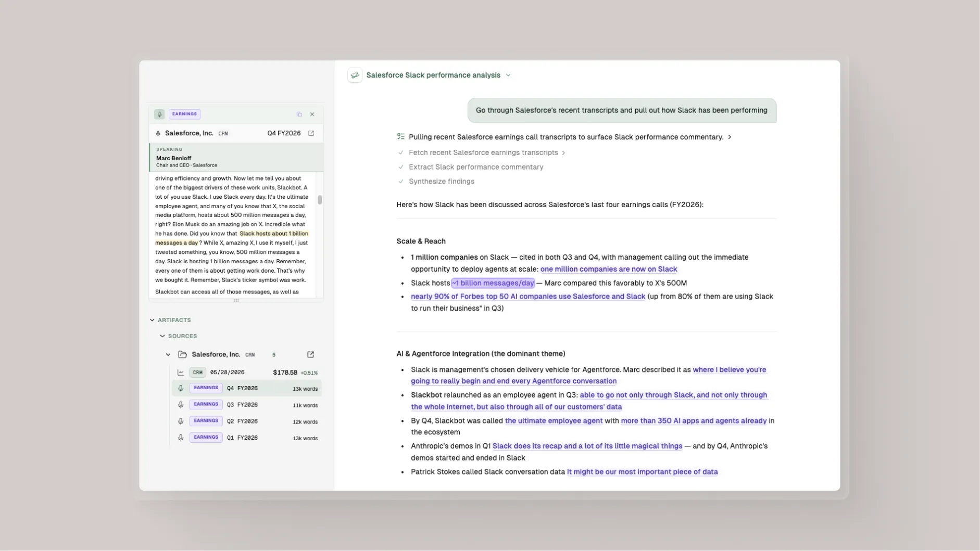Image resolution: width=980 pixels, height=551 pixels.
Task: Select the Q4 FY2026 earnings transcript
Action: [x=247, y=389]
